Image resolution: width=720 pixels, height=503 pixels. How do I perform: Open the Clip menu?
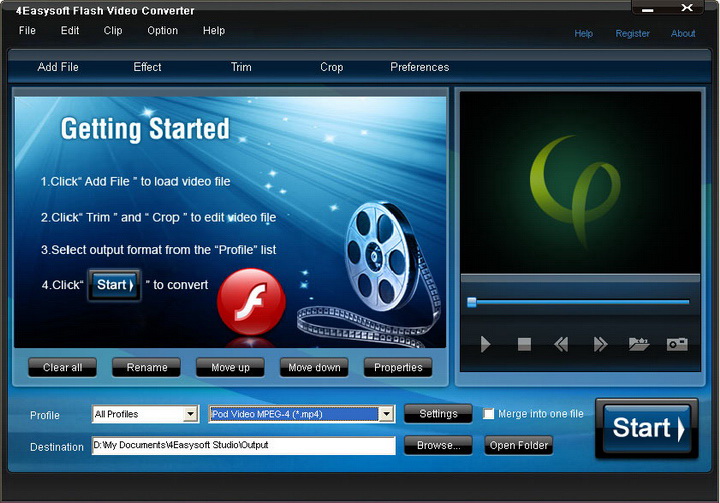(x=113, y=31)
